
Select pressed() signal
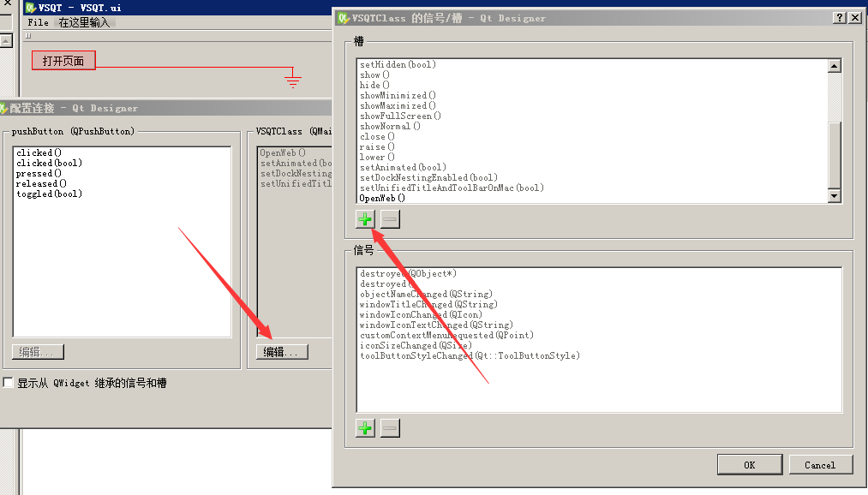39,174
